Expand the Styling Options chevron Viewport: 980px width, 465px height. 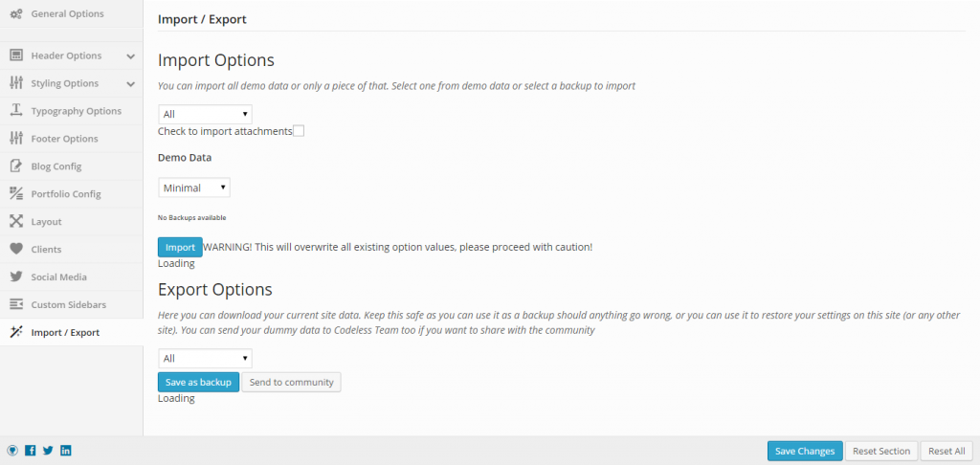[x=130, y=84]
